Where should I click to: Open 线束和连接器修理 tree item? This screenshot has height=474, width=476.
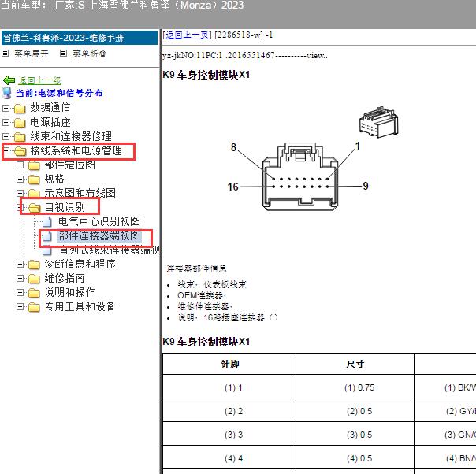click(x=71, y=136)
